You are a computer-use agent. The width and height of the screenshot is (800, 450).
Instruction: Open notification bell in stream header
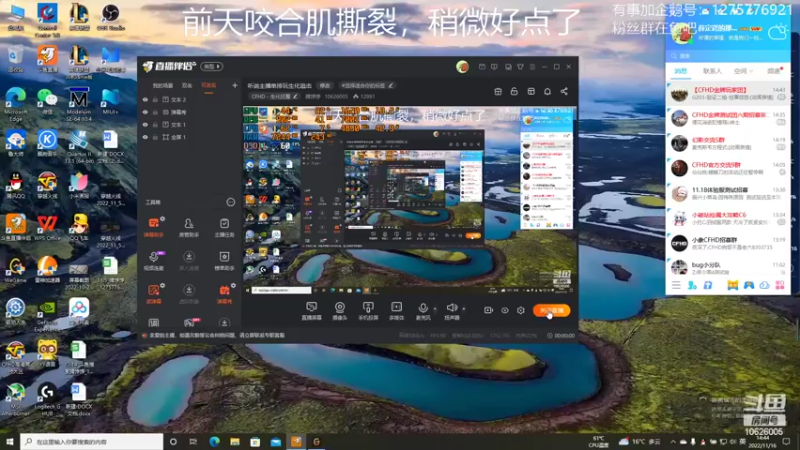(547, 91)
